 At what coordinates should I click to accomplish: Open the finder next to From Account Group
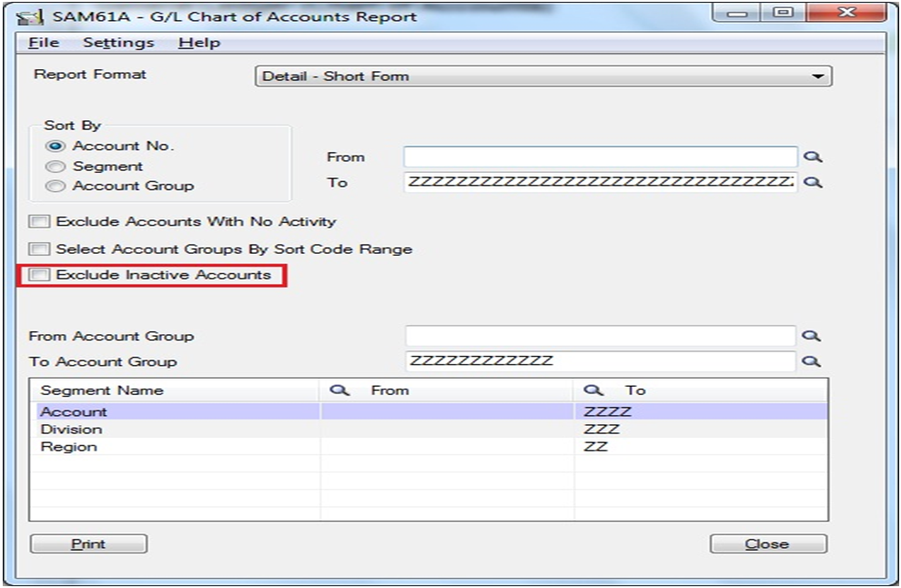pos(811,336)
